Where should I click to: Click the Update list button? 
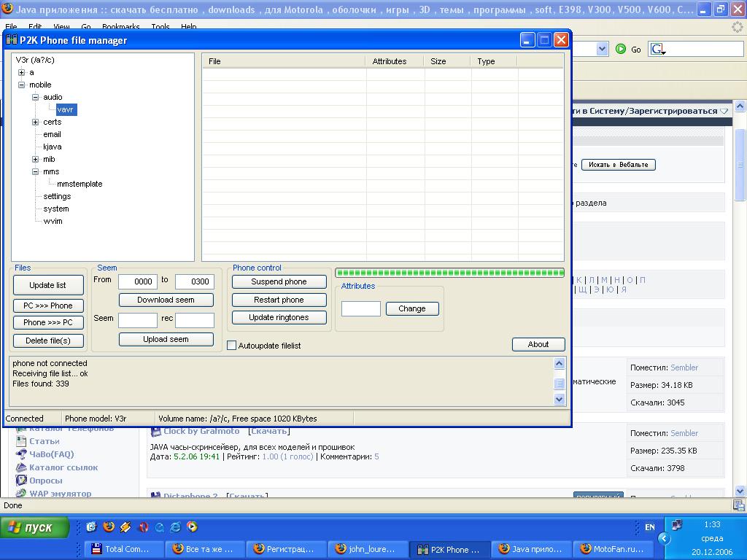[48, 285]
